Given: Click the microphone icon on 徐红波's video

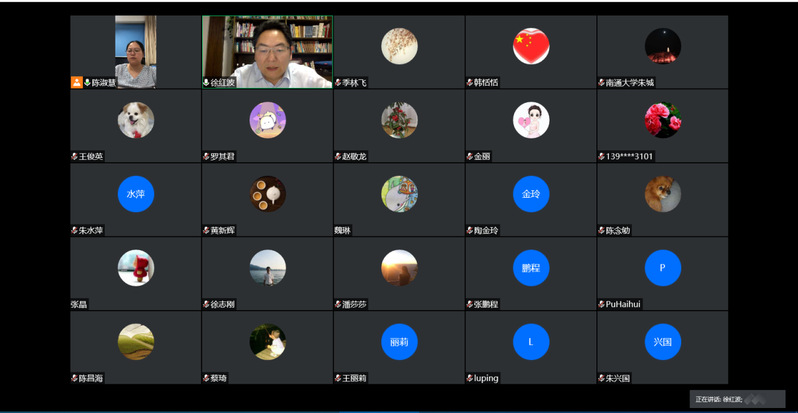Looking at the screenshot, I should [206, 82].
